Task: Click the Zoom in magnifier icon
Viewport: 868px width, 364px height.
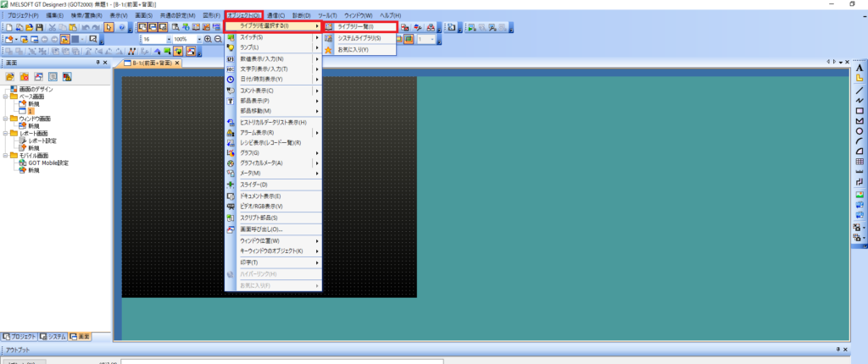Action: tap(209, 39)
